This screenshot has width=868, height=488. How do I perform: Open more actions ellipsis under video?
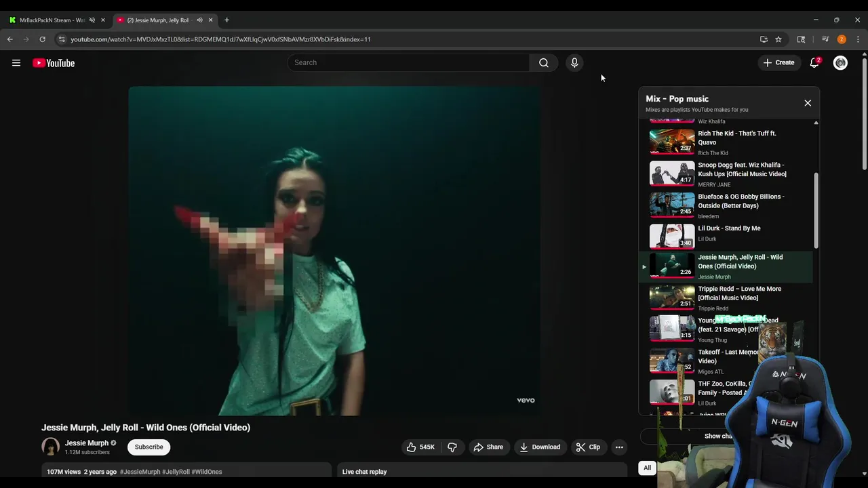[x=619, y=447]
